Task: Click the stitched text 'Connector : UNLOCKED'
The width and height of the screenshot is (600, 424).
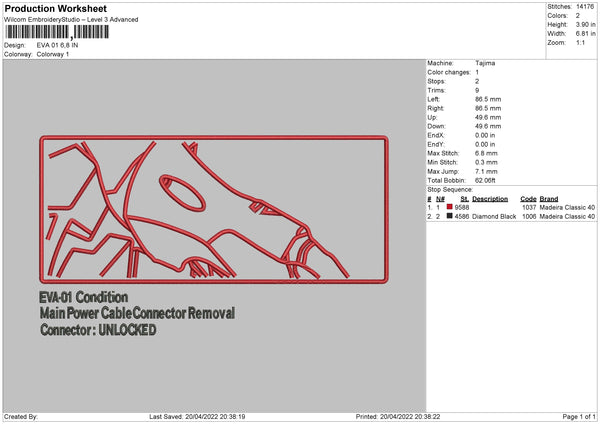Action: coord(98,330)
